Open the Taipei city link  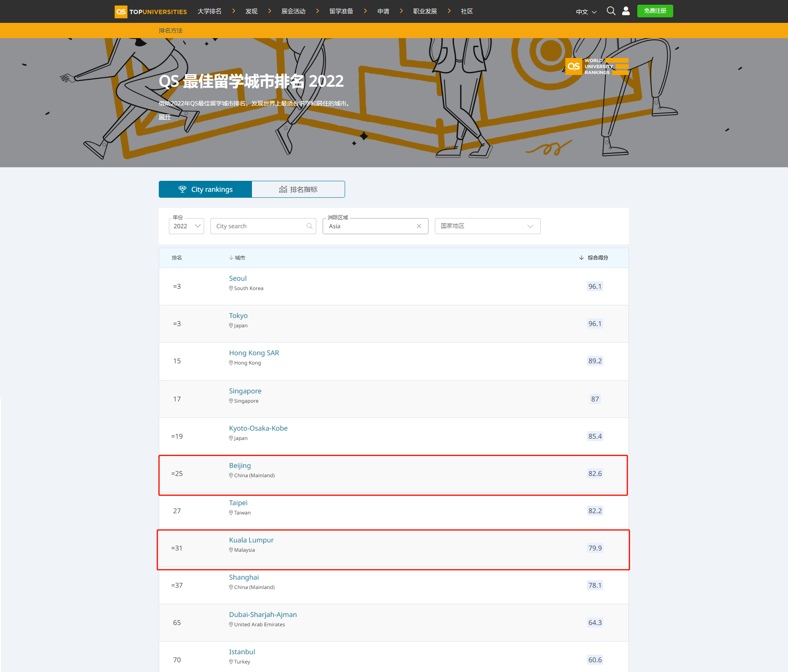click(x=238, y=503)
